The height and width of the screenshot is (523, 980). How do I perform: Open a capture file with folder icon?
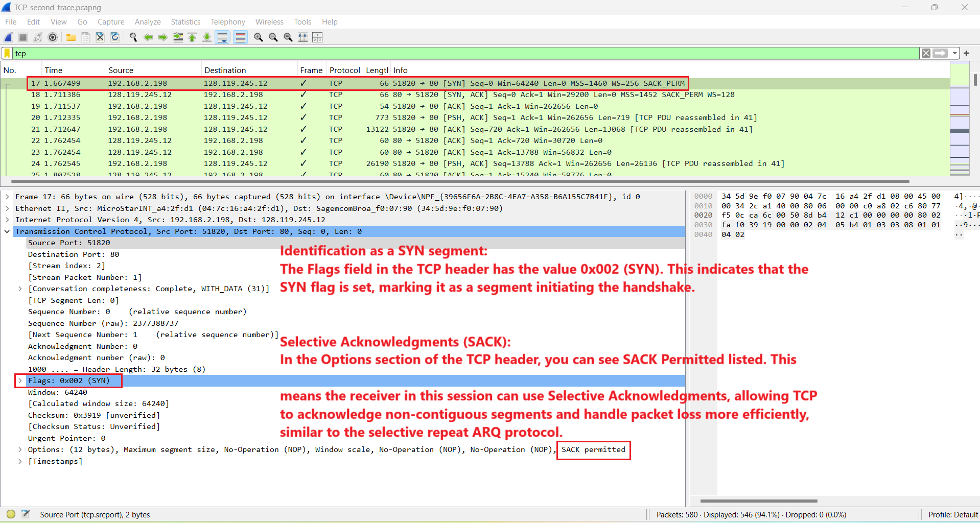click(x=71, y=37)
